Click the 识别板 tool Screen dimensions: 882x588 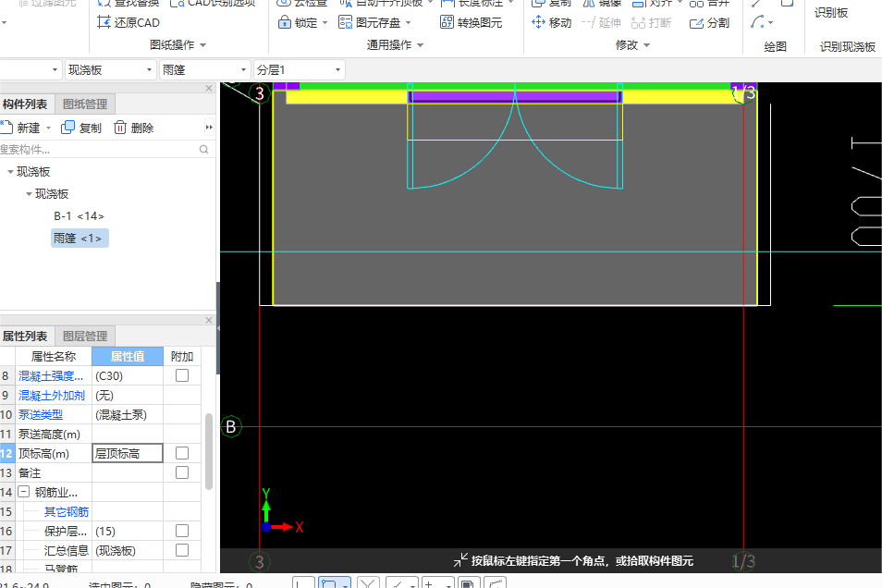click(x=831, y=12)
